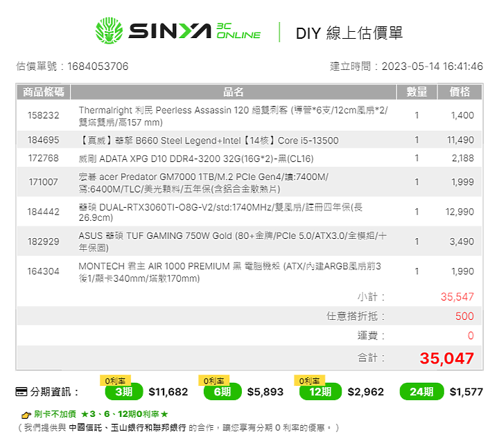Click the price 3,490

coord(462,242)
